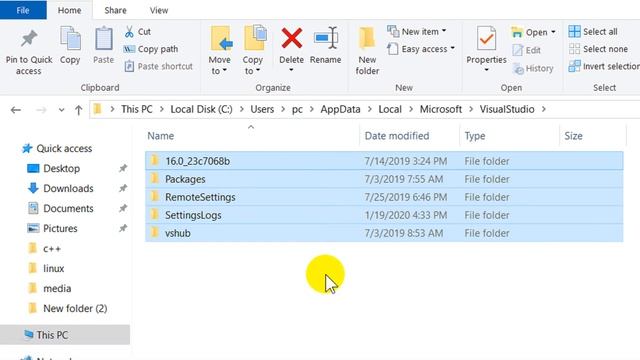Expand chevron after VisualStudio in address bar
Image resolution: width=640 pixels, height=360 pixels.
[x=544, y=109]
